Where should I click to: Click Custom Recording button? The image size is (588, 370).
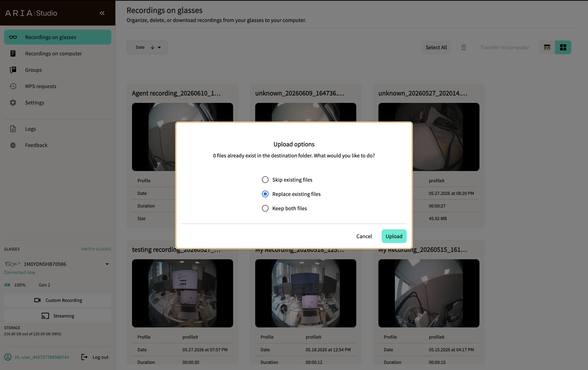click(58, 300)
